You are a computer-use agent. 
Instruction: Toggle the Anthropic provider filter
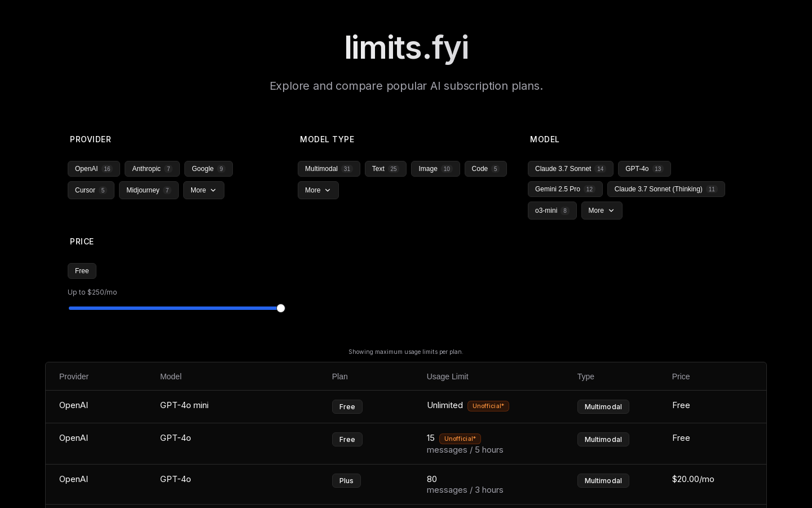[x=152, y=169]
